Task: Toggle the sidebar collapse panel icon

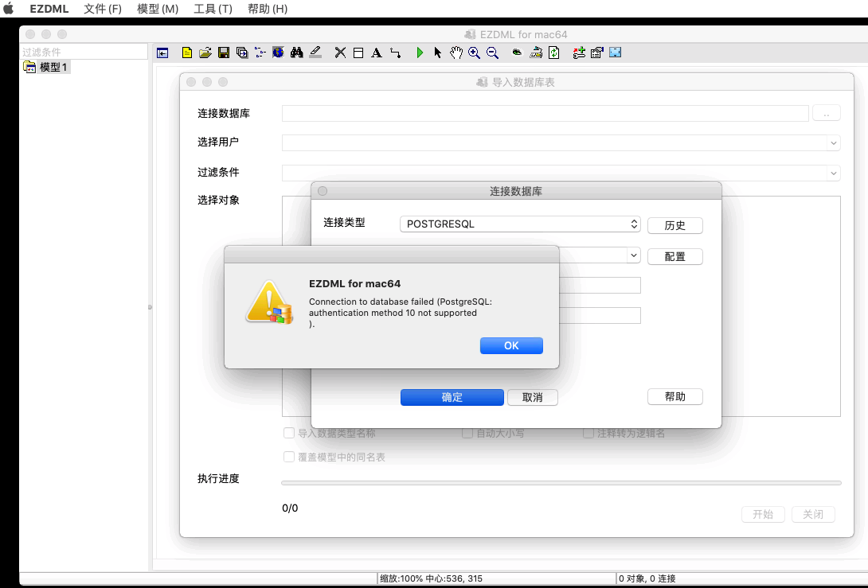Action: [x=162, y=53]
